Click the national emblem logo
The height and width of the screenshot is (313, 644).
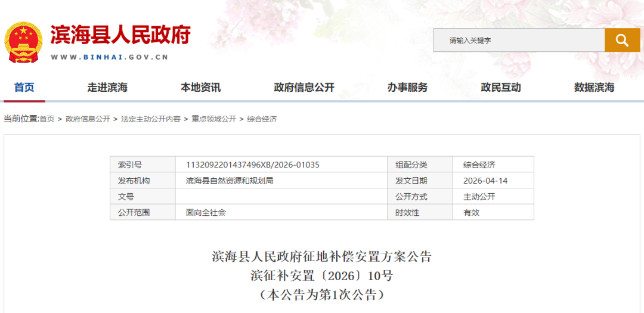(24, 42)
